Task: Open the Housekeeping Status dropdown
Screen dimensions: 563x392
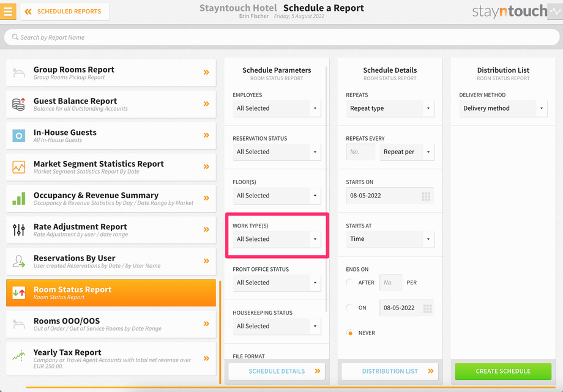Action: 277,327
